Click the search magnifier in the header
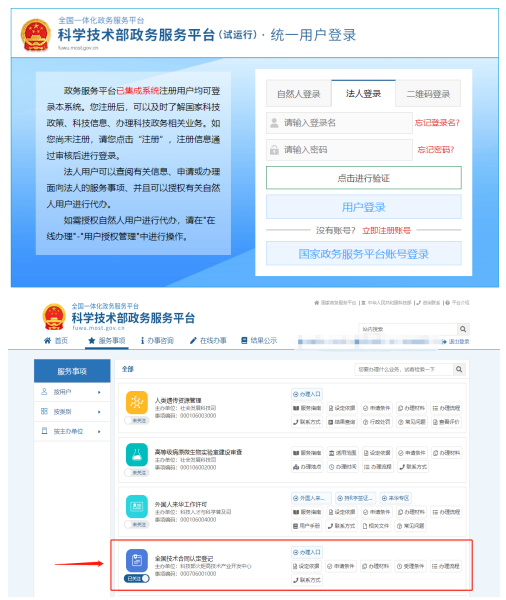The image size is (506, 600). pos(463,329)
